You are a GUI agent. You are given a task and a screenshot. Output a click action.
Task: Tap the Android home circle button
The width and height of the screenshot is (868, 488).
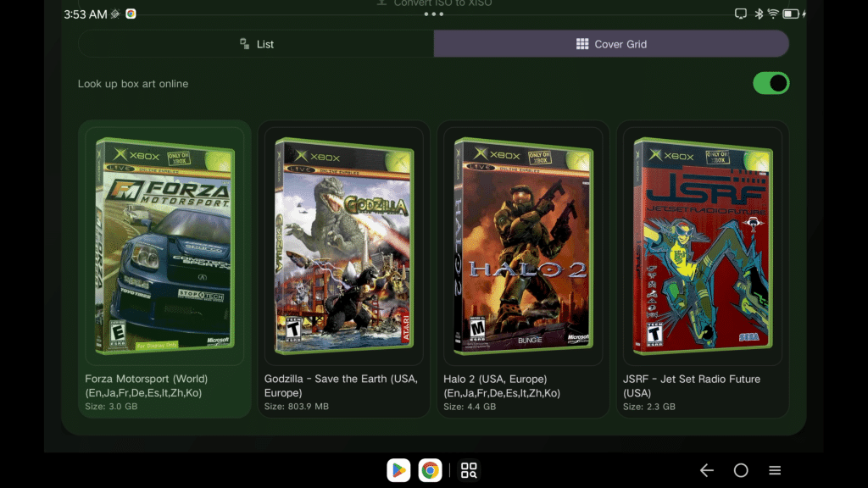tap(741, 470)
